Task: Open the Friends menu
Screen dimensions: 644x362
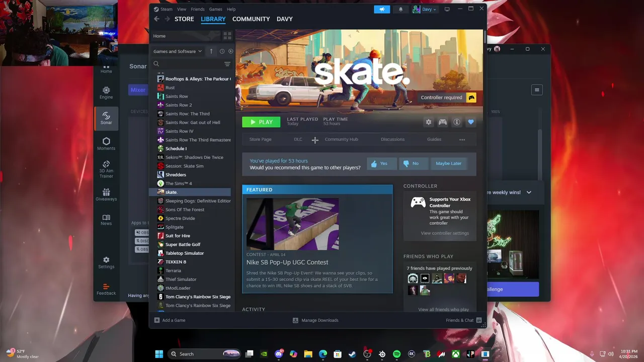Action: coord(198,9)
